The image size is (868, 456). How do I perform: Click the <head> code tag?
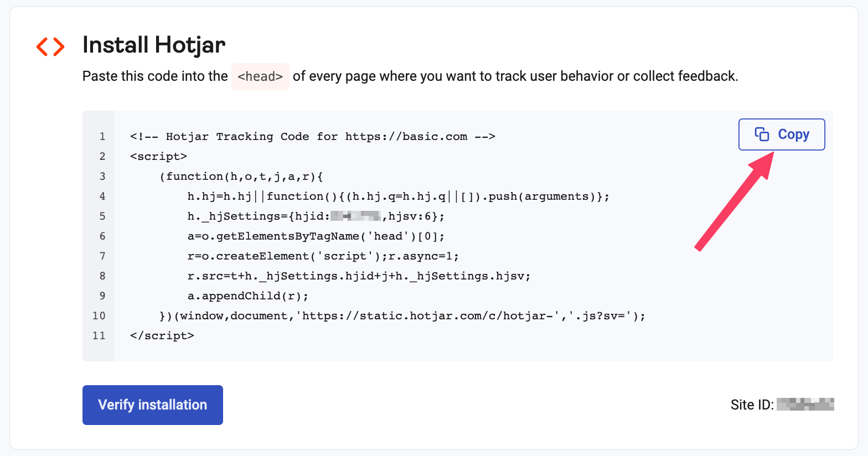260,76
